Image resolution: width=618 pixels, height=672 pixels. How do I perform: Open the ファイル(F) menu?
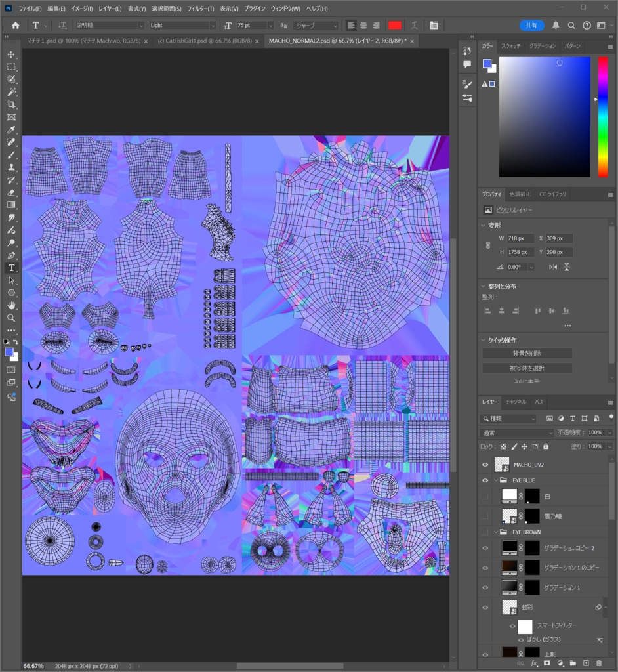pos(30,8)
